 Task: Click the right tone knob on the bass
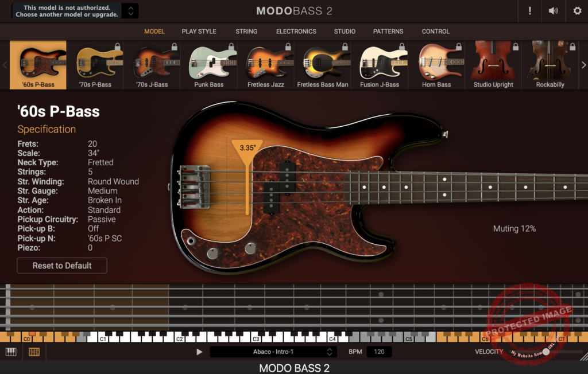tap(250, 248)
